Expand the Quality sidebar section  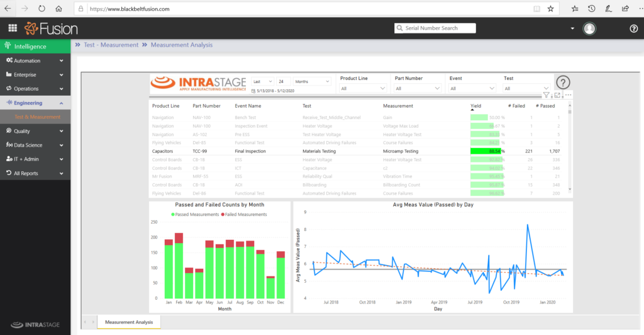(35, 131)
